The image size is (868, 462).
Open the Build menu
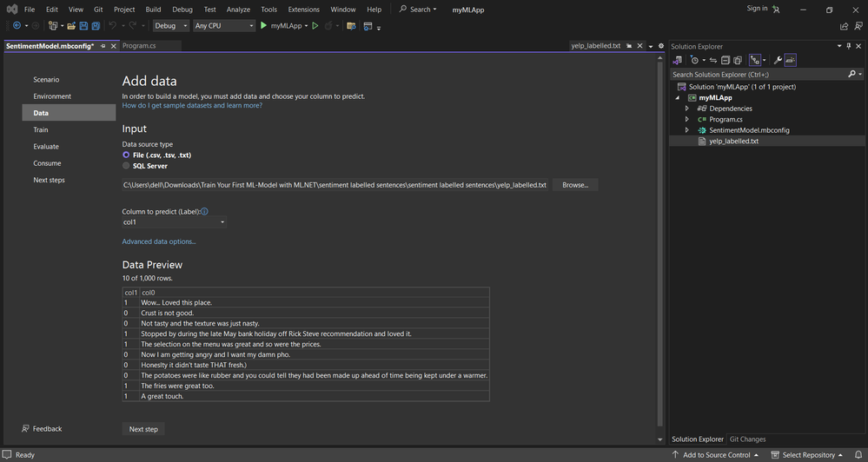[153, 10]
